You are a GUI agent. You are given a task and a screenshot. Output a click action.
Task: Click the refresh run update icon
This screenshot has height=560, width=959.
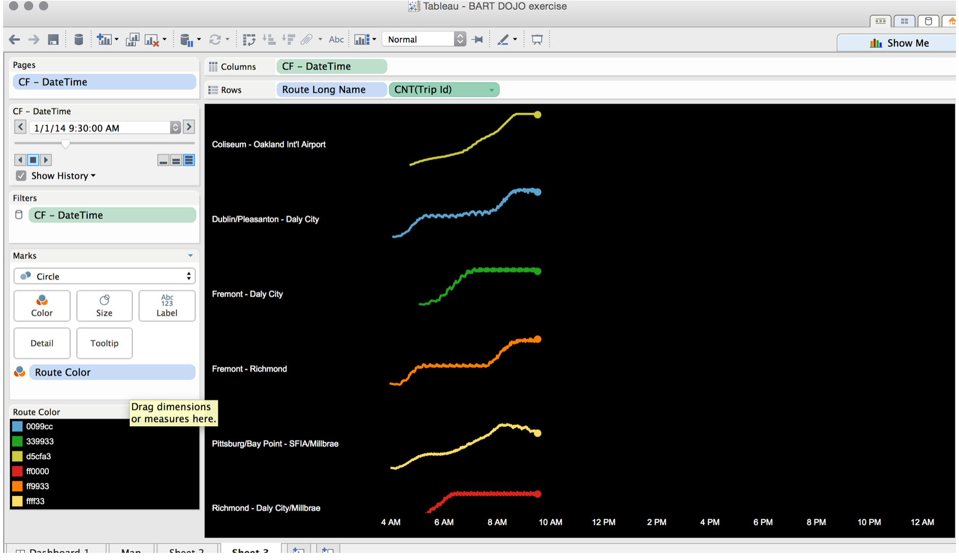[215, 39]
